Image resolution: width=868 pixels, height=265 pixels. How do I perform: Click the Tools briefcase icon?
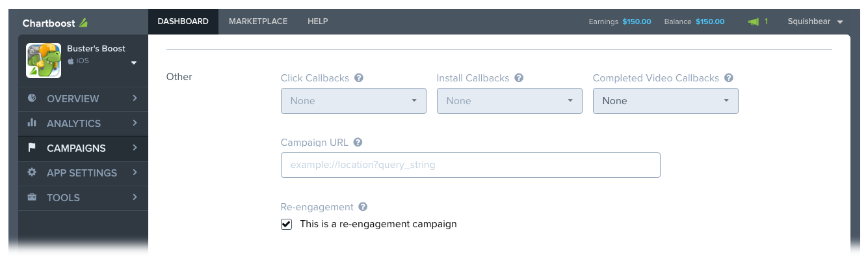[32, 197]
